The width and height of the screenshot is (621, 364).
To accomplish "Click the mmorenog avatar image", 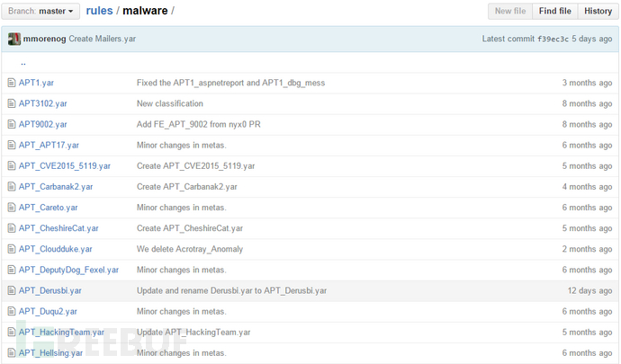I will (14, 39).
